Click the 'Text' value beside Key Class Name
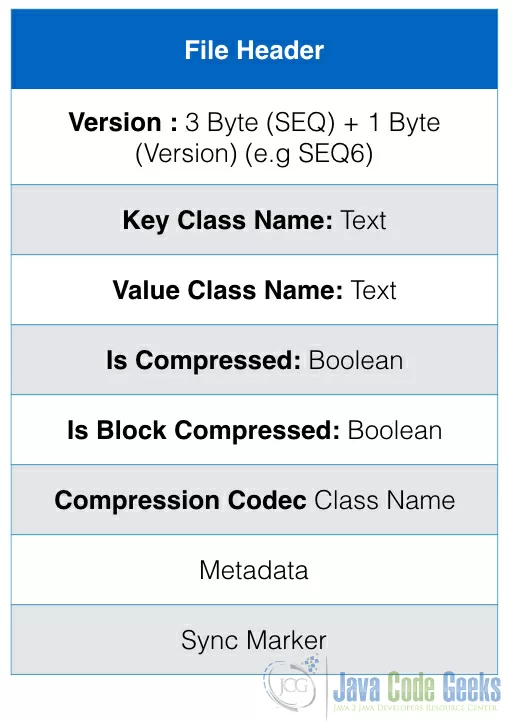The image size is (513, 721). pos(363,220)
